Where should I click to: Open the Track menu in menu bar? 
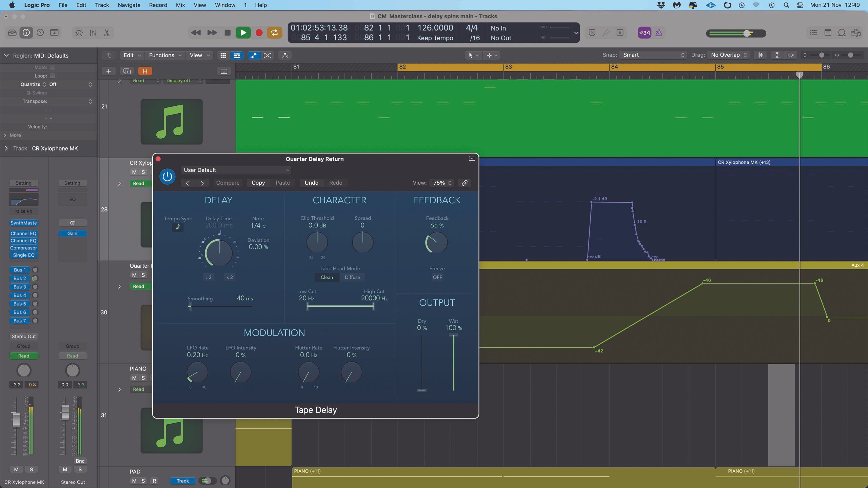point(102,5)
